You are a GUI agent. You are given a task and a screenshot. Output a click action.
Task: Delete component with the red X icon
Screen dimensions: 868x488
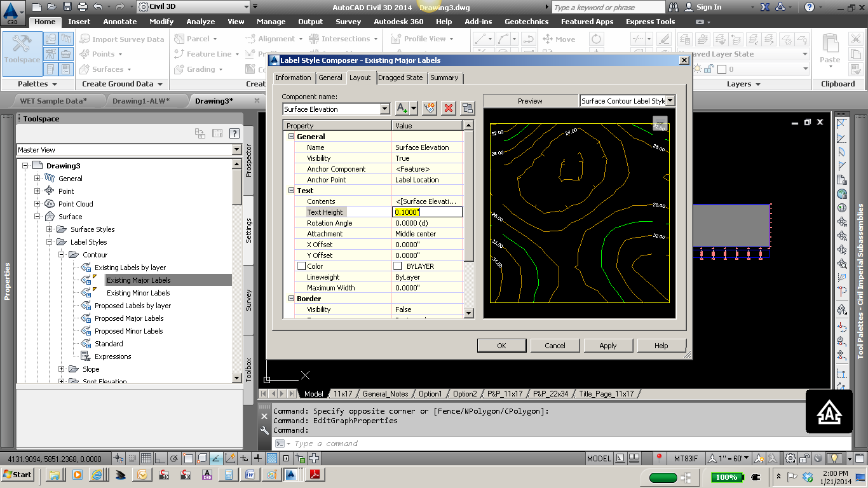tap(449, 108)
